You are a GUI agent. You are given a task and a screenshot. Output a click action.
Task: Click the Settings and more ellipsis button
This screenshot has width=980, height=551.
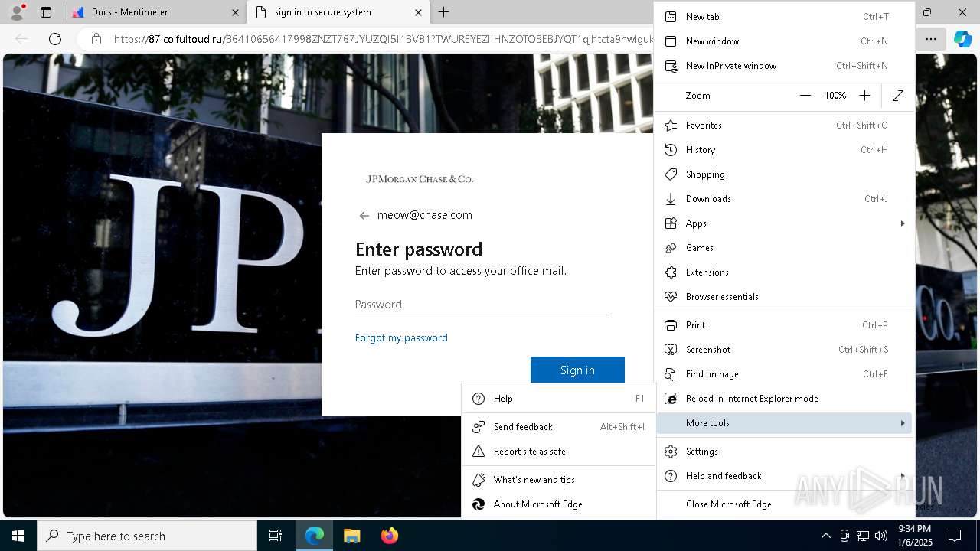point(931,39)
